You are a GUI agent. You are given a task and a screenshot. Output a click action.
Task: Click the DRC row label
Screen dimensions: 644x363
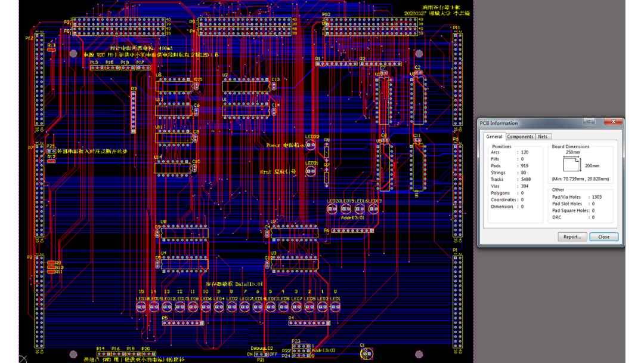click(556, 217)
